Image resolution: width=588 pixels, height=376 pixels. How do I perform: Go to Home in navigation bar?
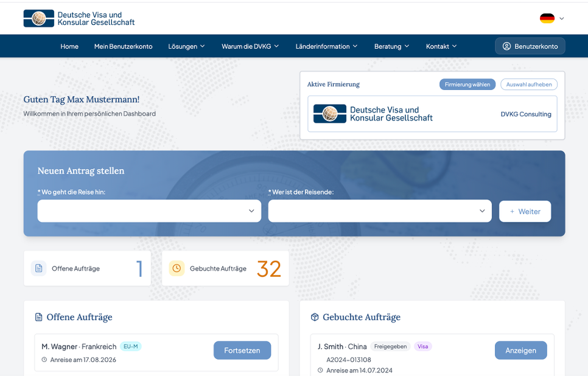[x=69, y=46]
